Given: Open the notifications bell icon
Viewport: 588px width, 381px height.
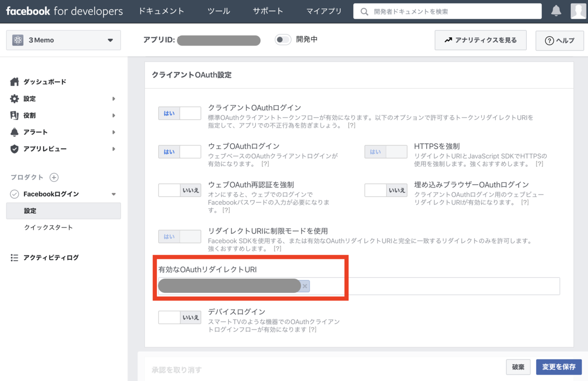Looking at the screenshot, I should click(x=556, y=11).
